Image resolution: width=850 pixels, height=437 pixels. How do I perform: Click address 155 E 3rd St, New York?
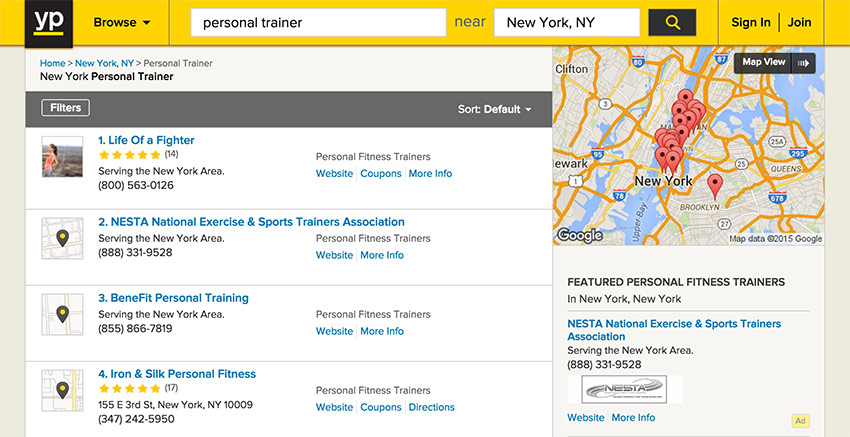pos(176,404)
